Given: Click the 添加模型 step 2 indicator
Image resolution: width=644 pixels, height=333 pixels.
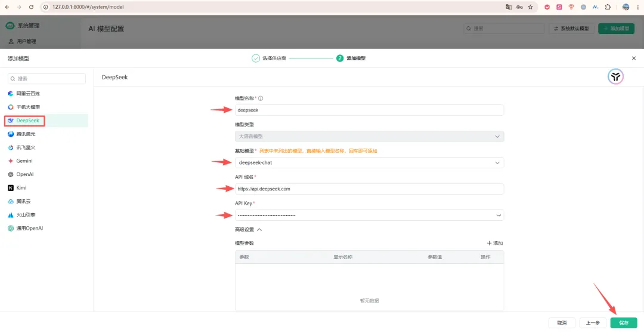Looking at the screenshot, I should pos(351,58).
